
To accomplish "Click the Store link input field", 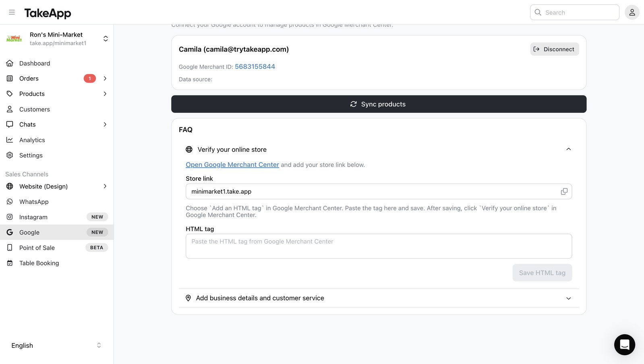I will pos(379,192).
